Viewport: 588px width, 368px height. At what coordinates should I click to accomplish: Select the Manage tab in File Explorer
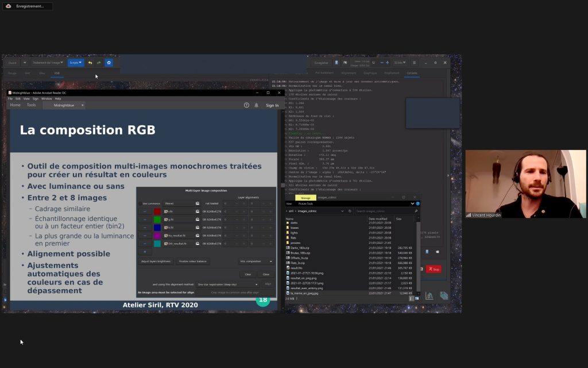point(305,198)
